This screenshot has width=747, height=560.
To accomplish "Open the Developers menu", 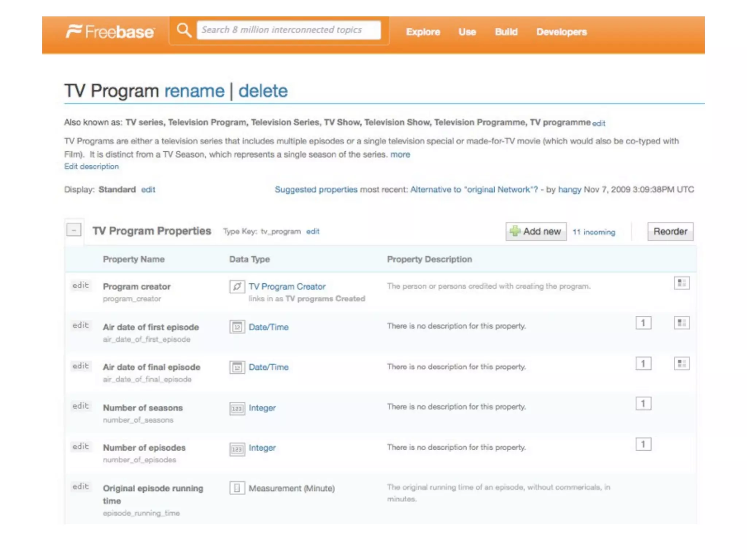I will 561,32.
